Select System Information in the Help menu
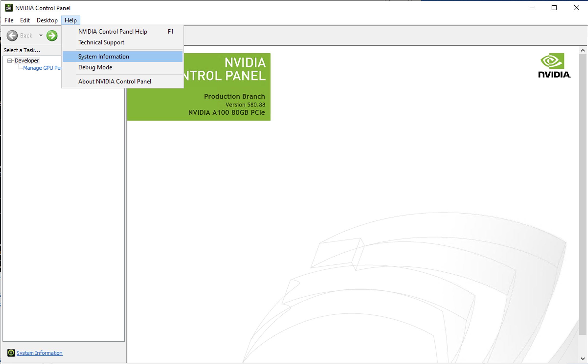Viewport: 588px width, 364px height. pyautogui.click(x=103, y=57)
